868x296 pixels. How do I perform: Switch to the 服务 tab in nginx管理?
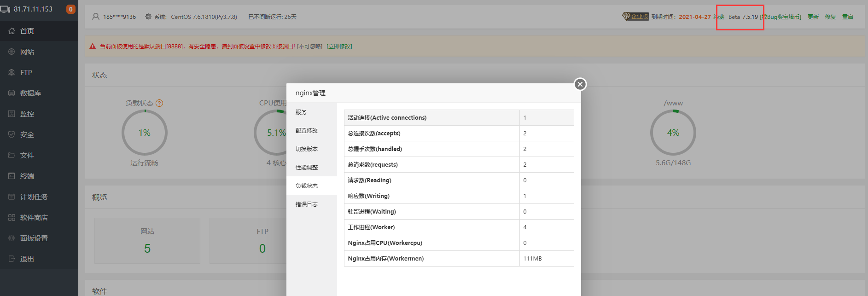click(x=312, y=112)
